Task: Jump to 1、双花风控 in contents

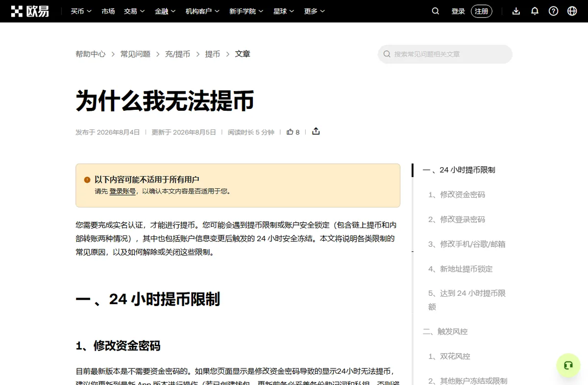Action: click(x=449, y=356)
